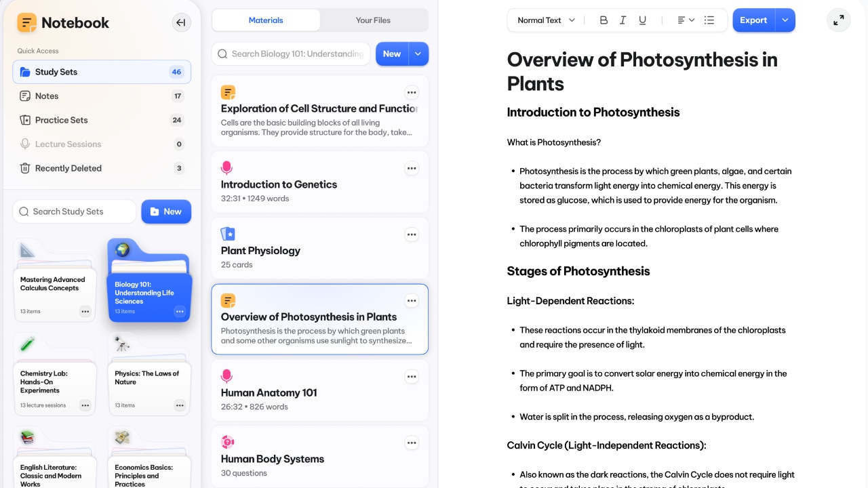Click the Export button
The width and height of the screenshot is (868, 488).
753,20
